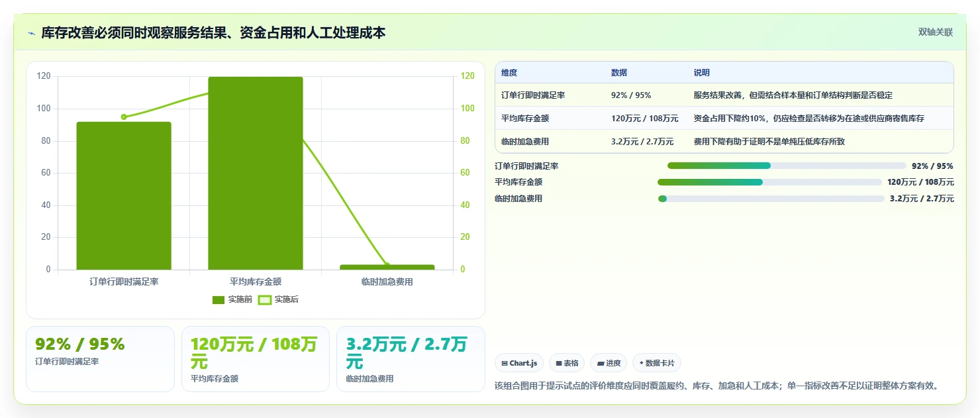Click x-axis label 临时加急费用
Image resolution: width=980 pixels, height=418 pixels.
click(387, 282)
